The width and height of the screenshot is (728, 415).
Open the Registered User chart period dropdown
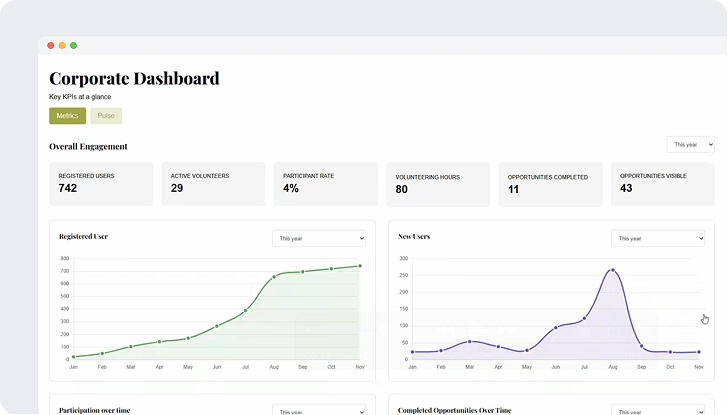tap(319, 239)
